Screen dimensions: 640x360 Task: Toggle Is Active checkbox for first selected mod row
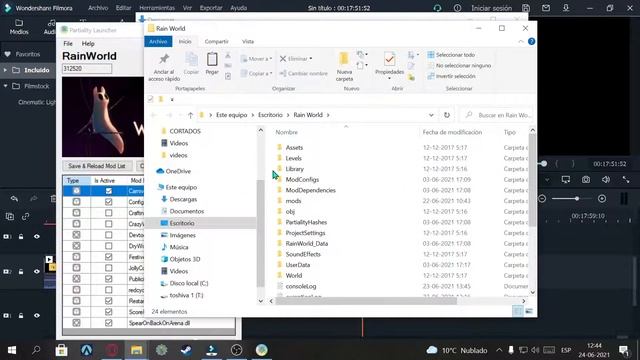pyautogui.click(x=109, y=191)
